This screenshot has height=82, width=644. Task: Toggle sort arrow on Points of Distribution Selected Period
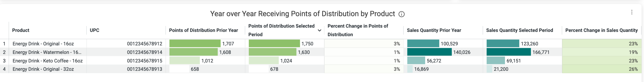pos(319,30)
